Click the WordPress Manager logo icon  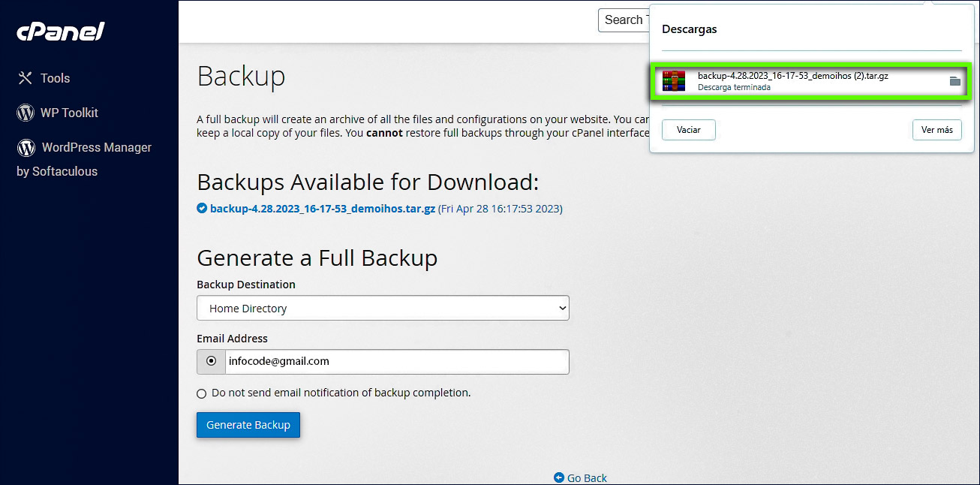pyautogui.click(x=26, y=147)
